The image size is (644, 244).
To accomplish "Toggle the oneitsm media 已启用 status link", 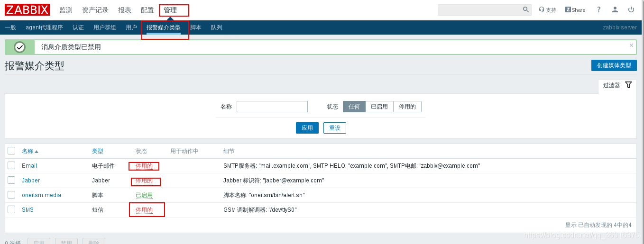I will [144, 195].
